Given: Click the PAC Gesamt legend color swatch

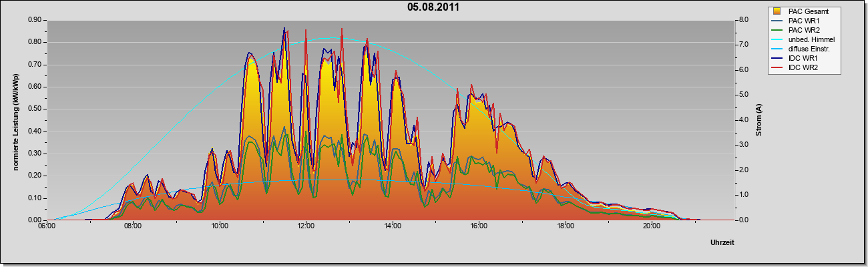Looking at the screenshot, I should tap(777, 11).
